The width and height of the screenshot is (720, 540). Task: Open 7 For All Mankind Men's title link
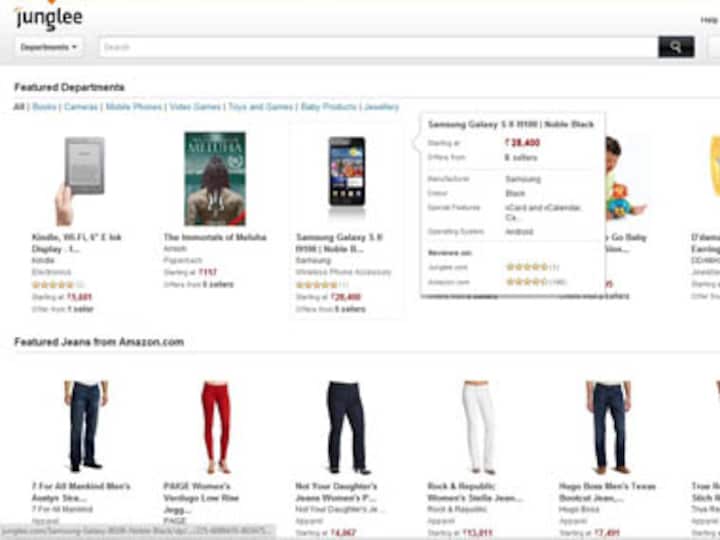click(81, 492)
